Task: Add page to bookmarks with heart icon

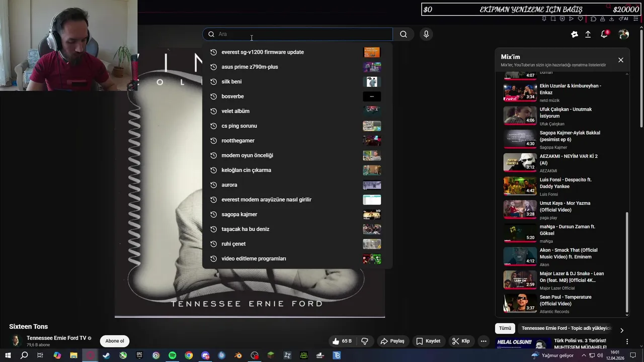Action: pyautogui.click(x=581, y=19)
